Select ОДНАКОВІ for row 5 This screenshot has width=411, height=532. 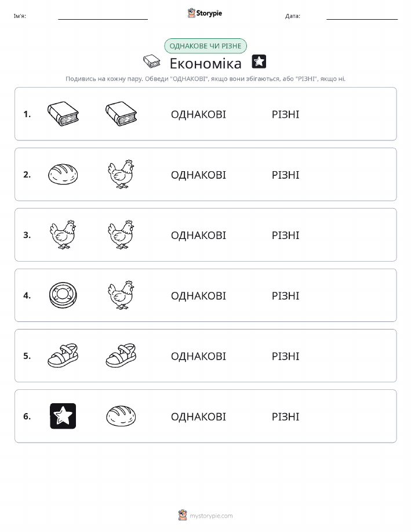pos(198,356)
